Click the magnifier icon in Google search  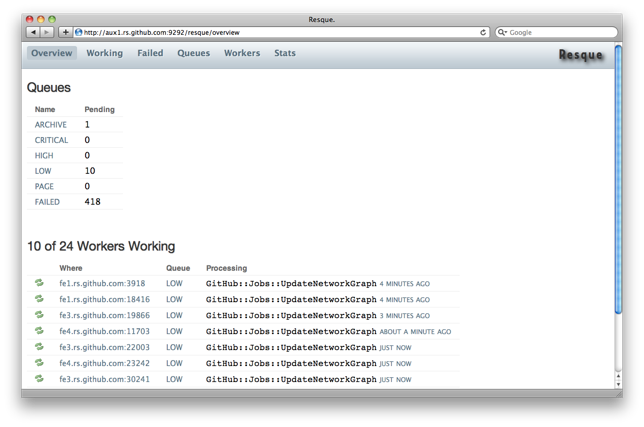pos(502,32)
